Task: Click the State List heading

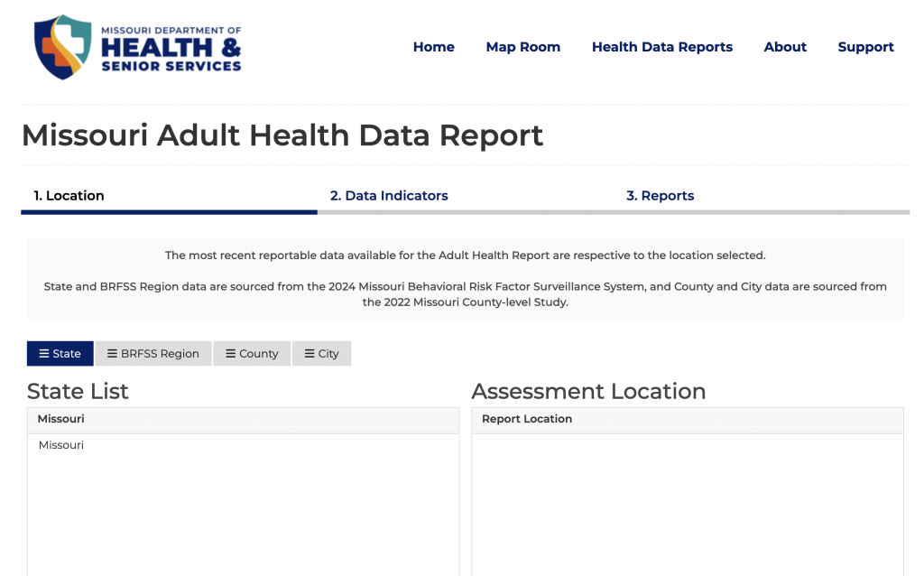Action: tap(78, 392)
